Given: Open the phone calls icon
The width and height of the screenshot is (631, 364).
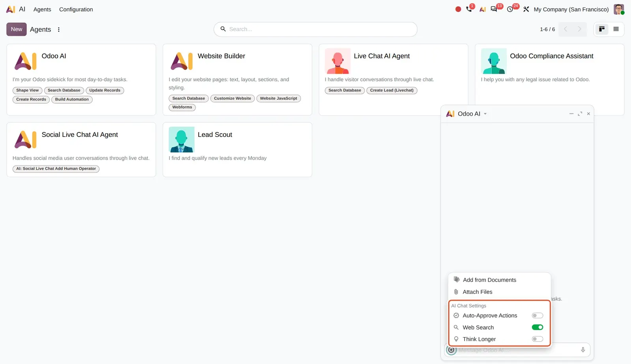Looking at the screenshot, I should [x=469, y=9].
